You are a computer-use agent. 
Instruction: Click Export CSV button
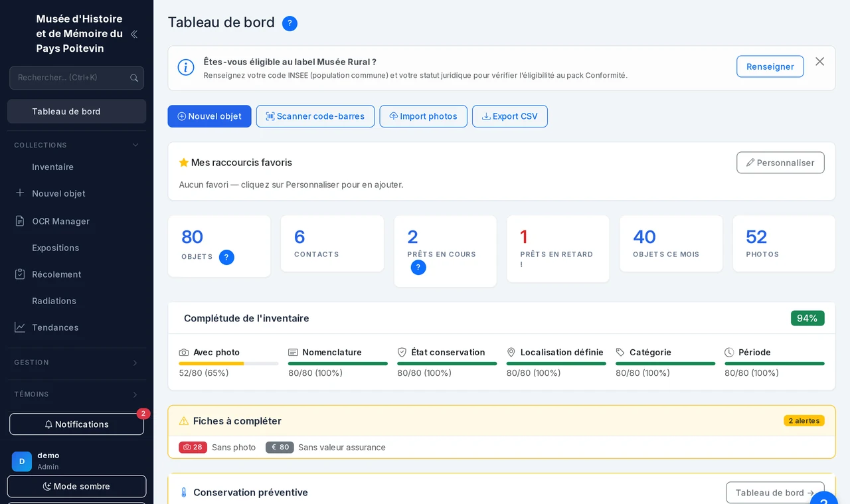click(x=510, y=116)
